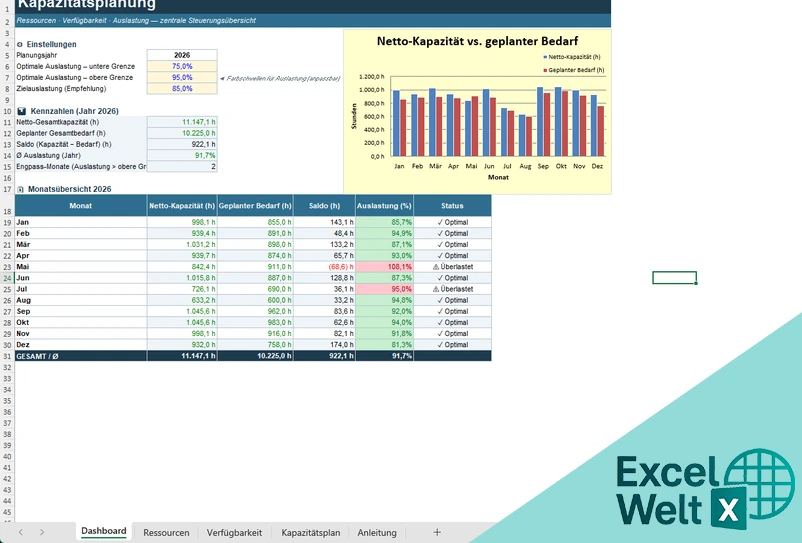Add a new sheet with plus icon
This screenshot has height=543, width=802.
437,532
